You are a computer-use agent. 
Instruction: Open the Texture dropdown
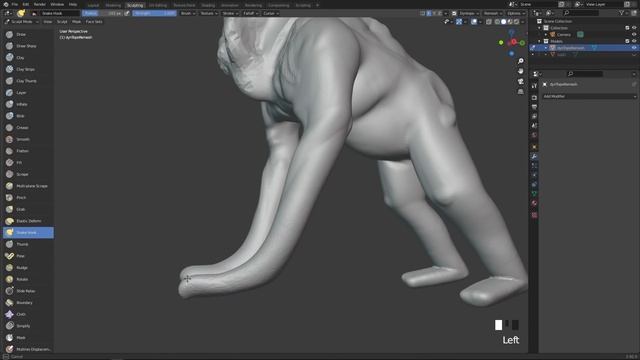209,13
